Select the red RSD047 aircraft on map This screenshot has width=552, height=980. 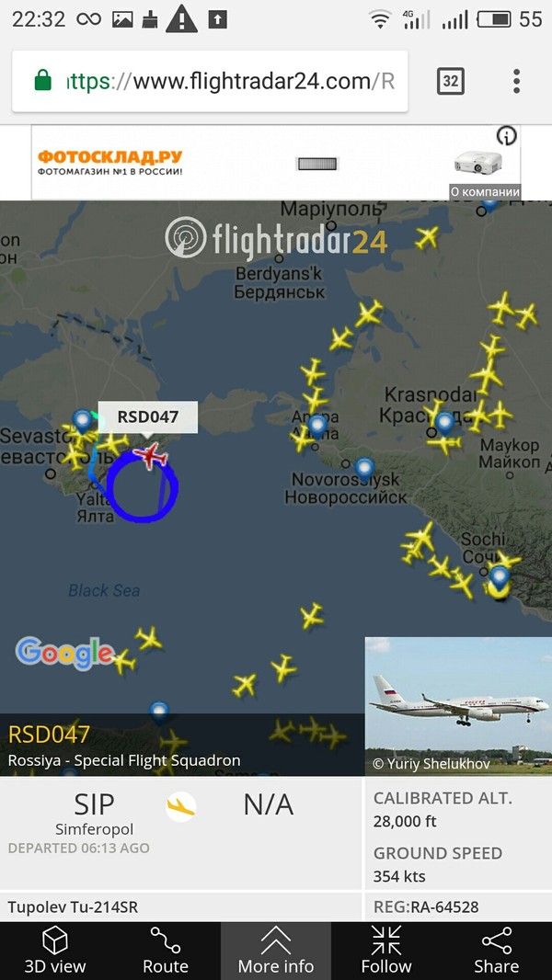point(151,456)
